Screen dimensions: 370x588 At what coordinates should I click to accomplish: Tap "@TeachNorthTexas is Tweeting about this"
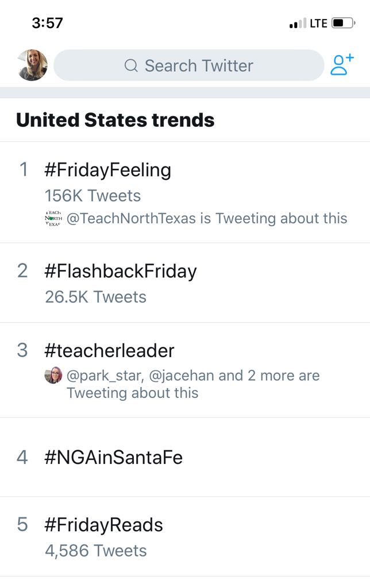[207, 219]
